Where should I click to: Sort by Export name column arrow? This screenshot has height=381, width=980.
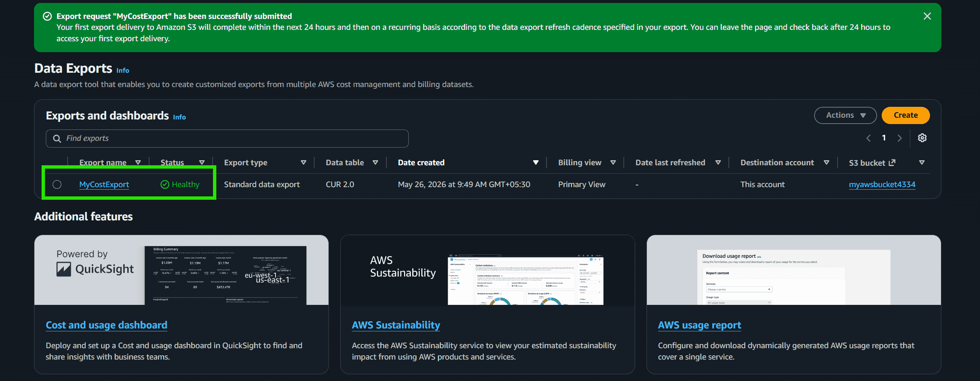[x=138, y=162]
